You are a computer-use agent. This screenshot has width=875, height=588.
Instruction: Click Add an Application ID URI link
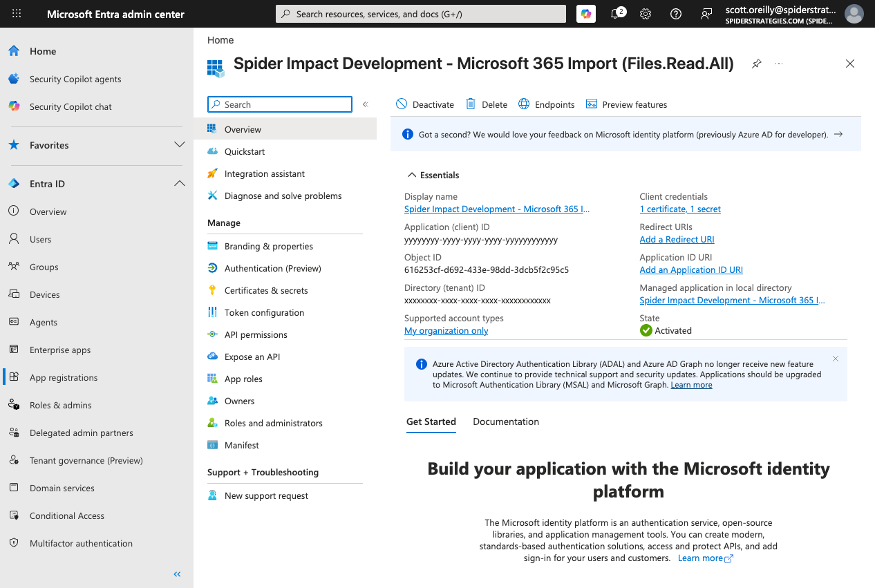691,269
